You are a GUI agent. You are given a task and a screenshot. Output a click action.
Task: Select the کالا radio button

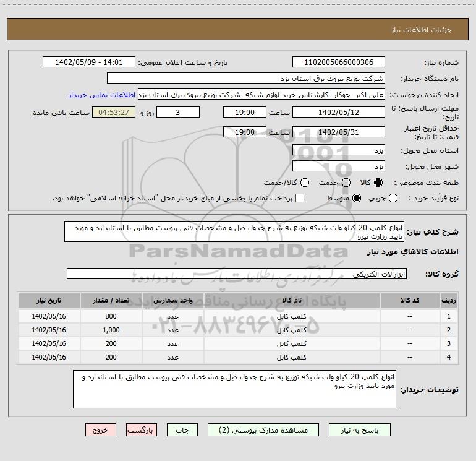pos(378,183)
